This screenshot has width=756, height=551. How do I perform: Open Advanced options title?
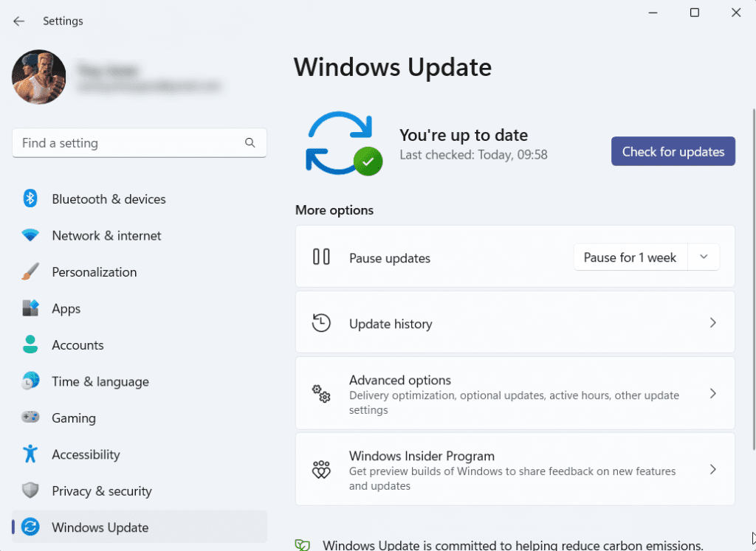tap(400, 380)
